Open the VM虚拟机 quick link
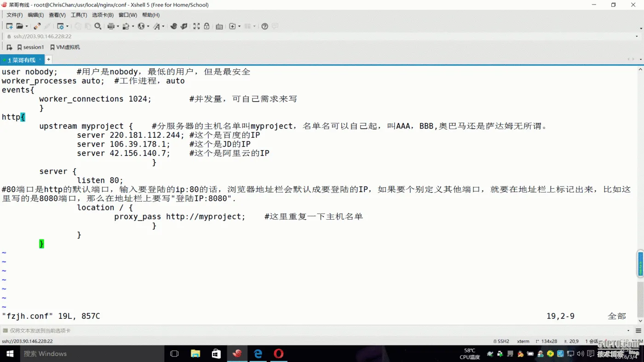 [x=65, y=47]
